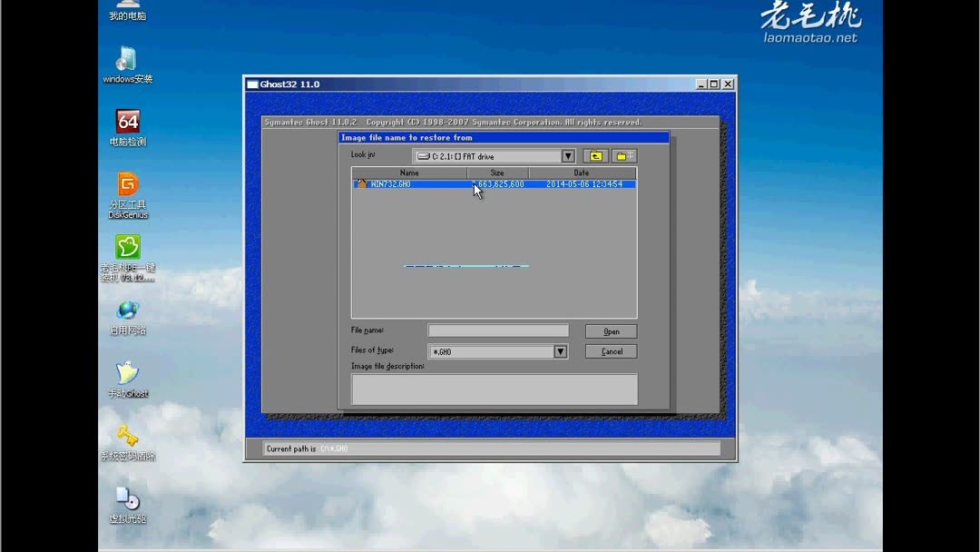Sort files by the Name column header
This screenshot has width=980, height=552.
point(409,172)
